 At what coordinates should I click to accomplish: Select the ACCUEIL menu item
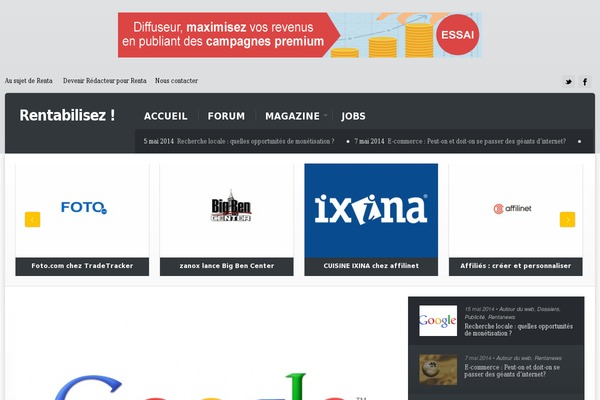point(166,116)
